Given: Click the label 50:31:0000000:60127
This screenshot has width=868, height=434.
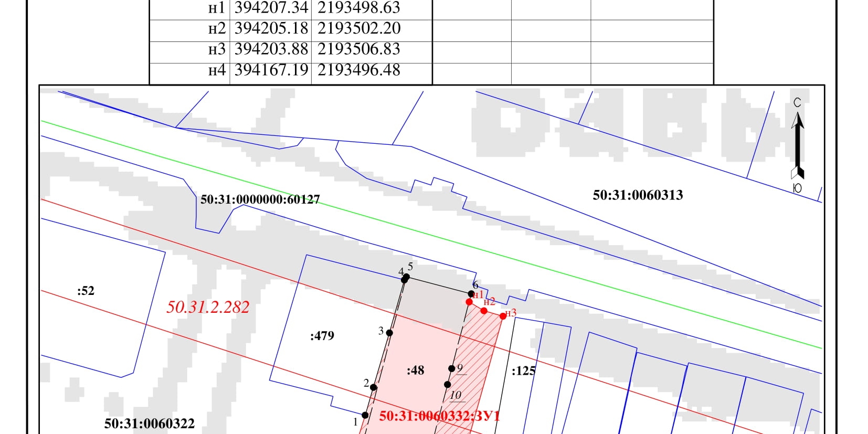Looking at the screenshot, I should pos(260,199).
